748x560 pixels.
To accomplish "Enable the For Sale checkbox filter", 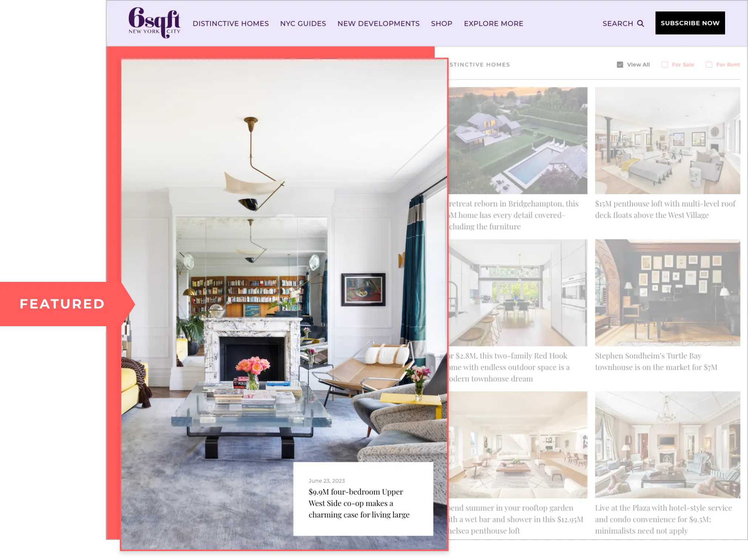I will 665,65.
